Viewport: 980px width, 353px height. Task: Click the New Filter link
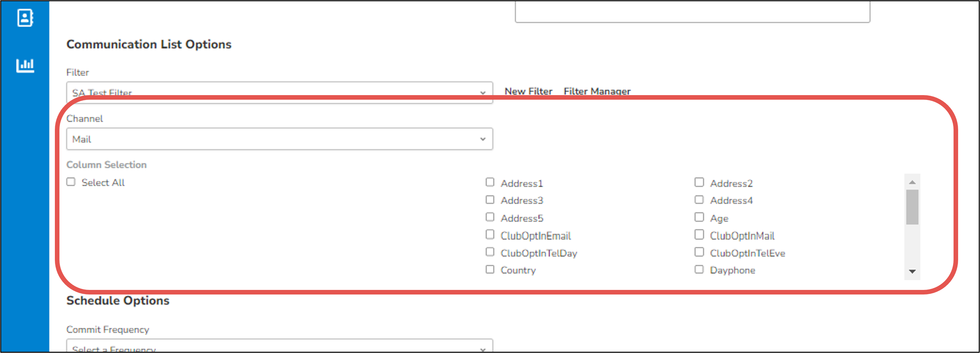pyautogui.click(x=528, y=92)
